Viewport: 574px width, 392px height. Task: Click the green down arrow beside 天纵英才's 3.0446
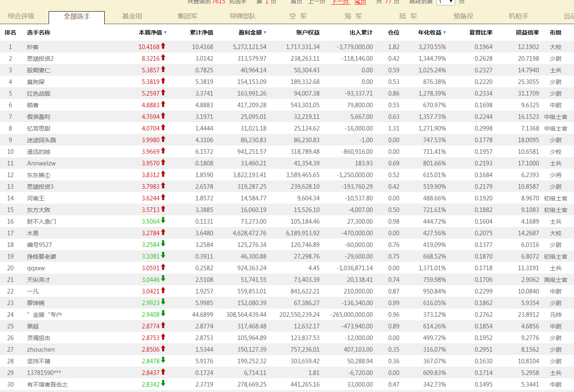pos(163,279)
